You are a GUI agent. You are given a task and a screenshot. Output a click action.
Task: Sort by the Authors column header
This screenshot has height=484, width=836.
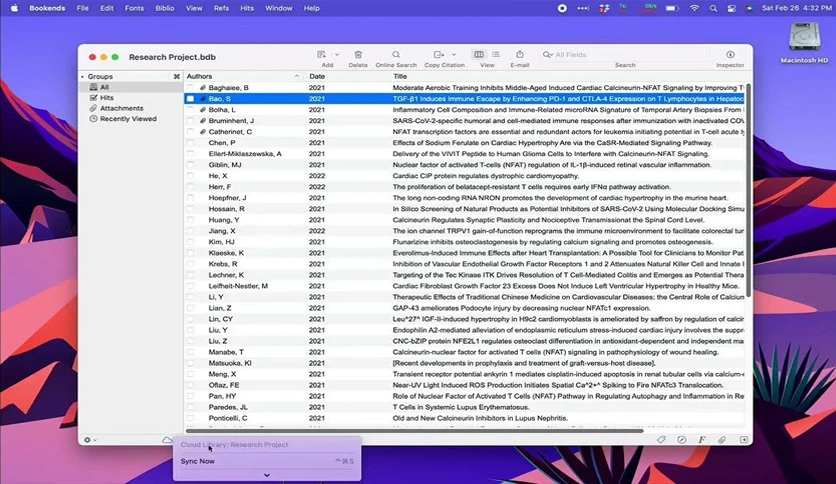click(243, 76)
